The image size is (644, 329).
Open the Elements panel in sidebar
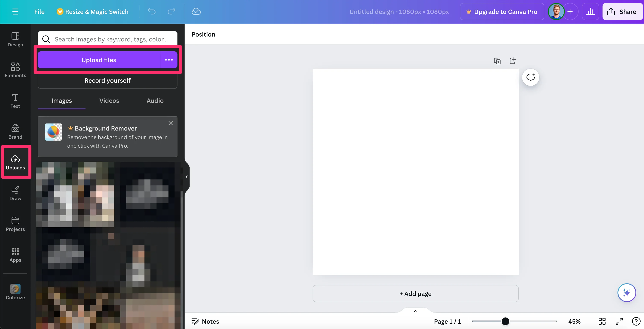point(15,70)
